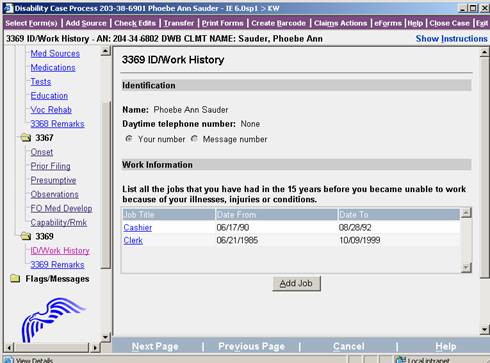Open the Med Sources tree link
490x363 pixels.
[55, 53]
